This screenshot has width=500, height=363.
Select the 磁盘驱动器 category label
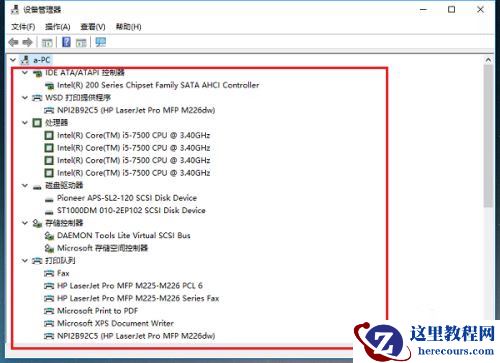[x=64, y=185]
